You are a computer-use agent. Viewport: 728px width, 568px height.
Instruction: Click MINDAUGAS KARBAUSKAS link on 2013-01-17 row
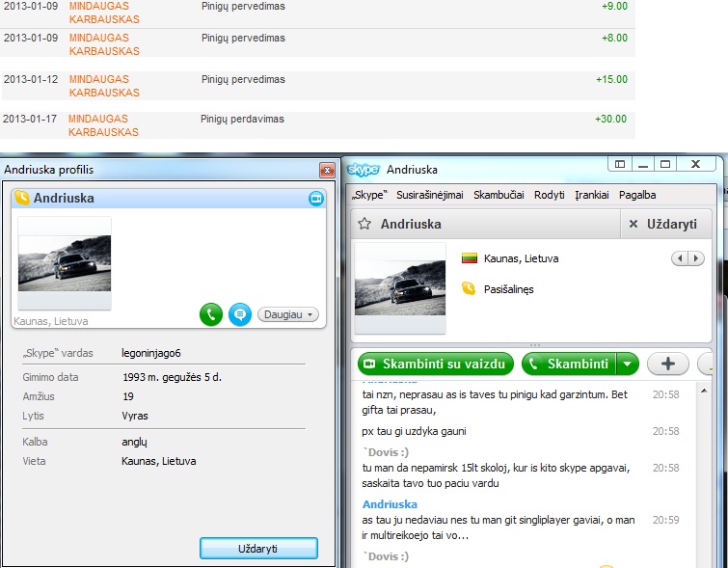pos(103,125)
